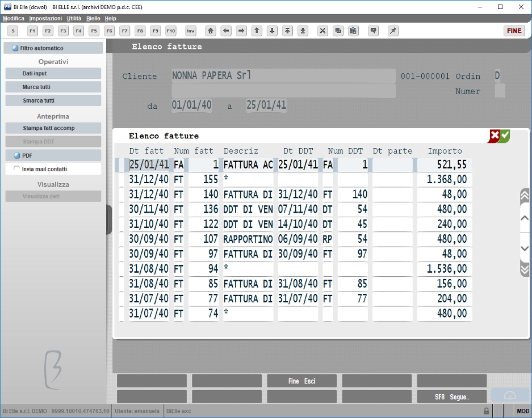This screenshot has width=532, height=418.
Task: Open the Impostazioni menu
Action: click(45, 18)
